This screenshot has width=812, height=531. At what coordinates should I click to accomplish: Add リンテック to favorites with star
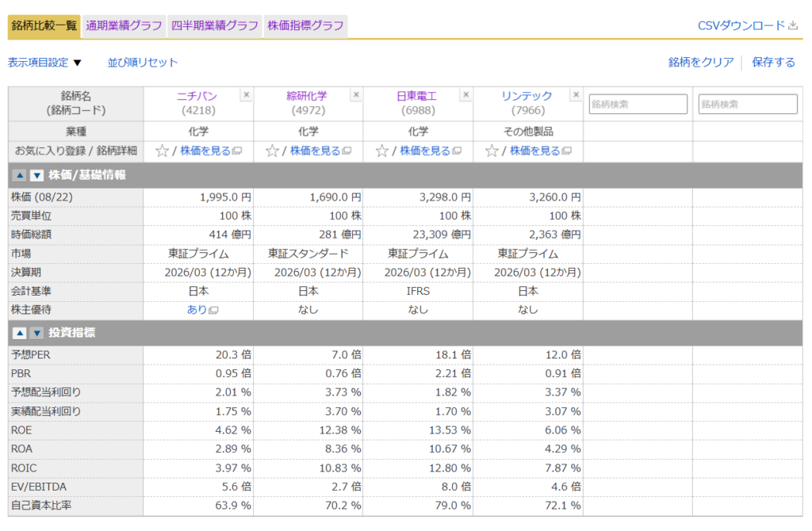pos(492,151)
